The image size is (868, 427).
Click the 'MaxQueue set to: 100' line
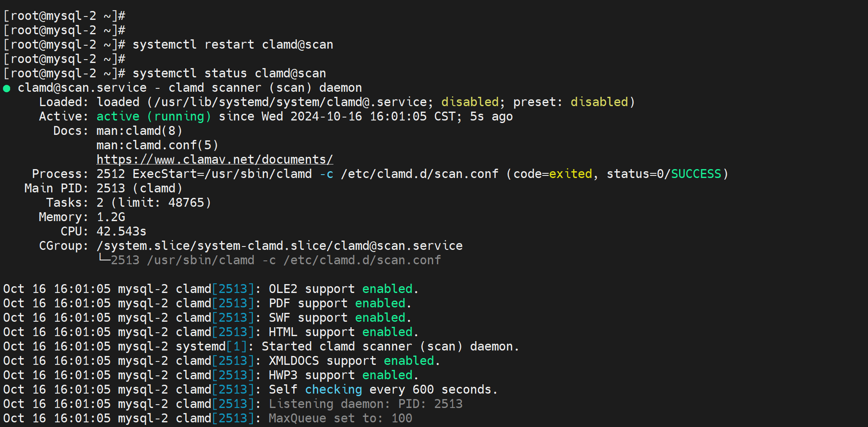(x=340, y=418)
